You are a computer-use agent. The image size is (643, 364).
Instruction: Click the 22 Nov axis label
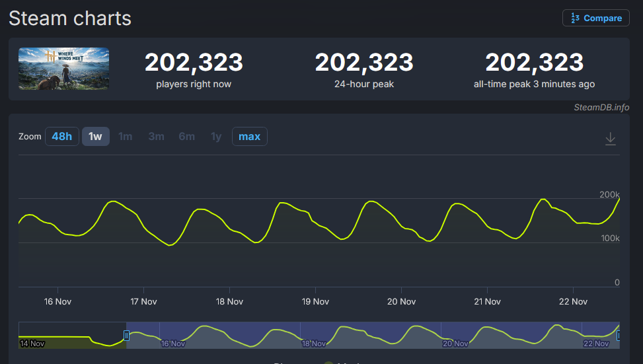coord(574,302)
